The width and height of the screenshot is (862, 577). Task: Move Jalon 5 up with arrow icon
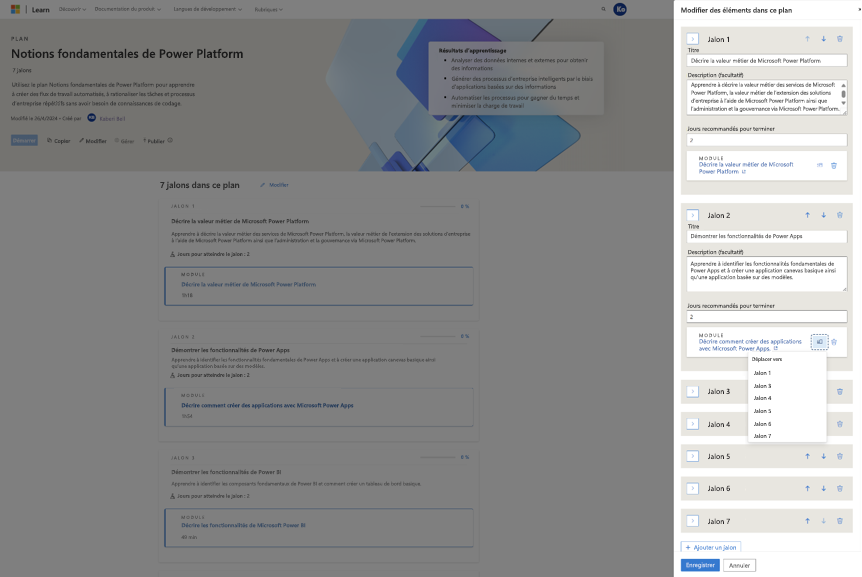808,456
